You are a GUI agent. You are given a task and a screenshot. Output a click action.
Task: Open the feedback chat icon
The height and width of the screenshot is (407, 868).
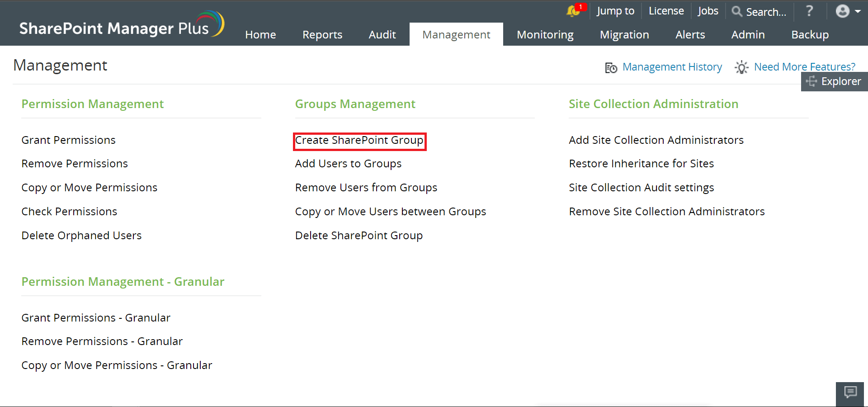(849, 393)
